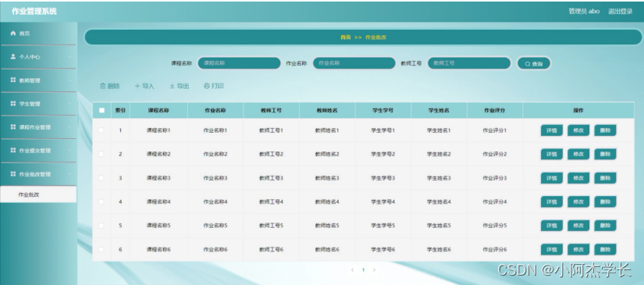The width and height of the screenshot is (644, 285).
Task: Toggle the select-all checkbox in table header
Action: click(x=101, y=110)
